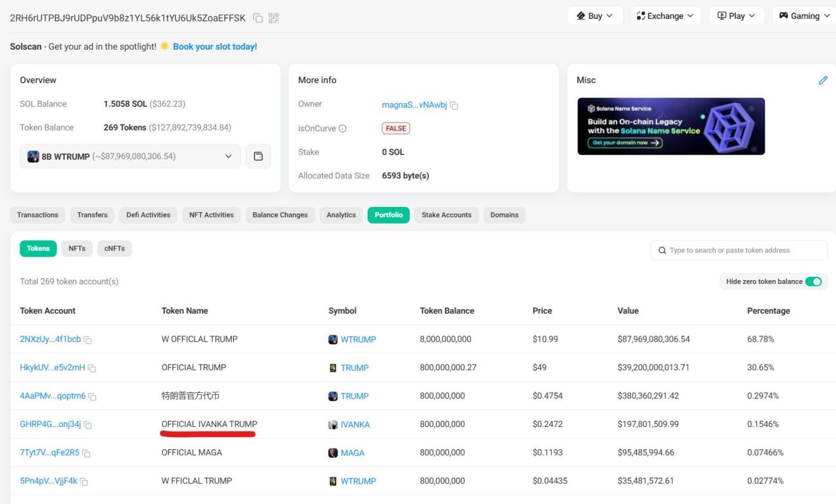This screenshot has height=504, width=836.
Task: Click the isOnCurve info icon
Action: coord(343,129)
